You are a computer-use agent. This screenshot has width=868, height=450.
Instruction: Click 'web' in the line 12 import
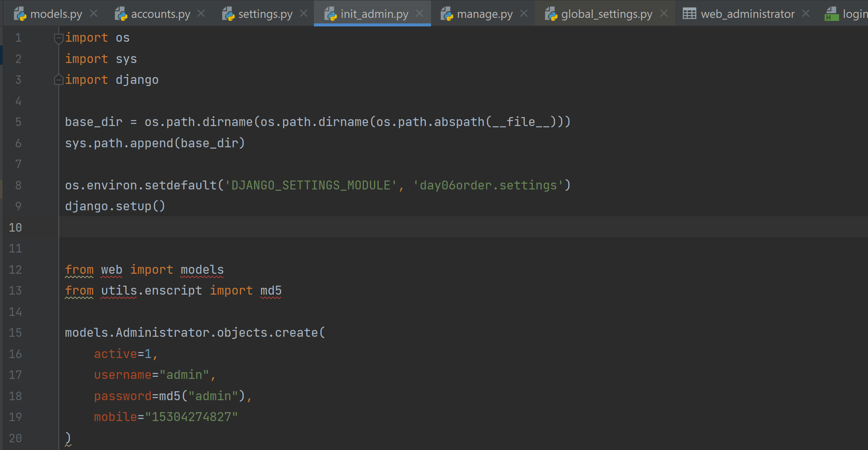(112, 269)
